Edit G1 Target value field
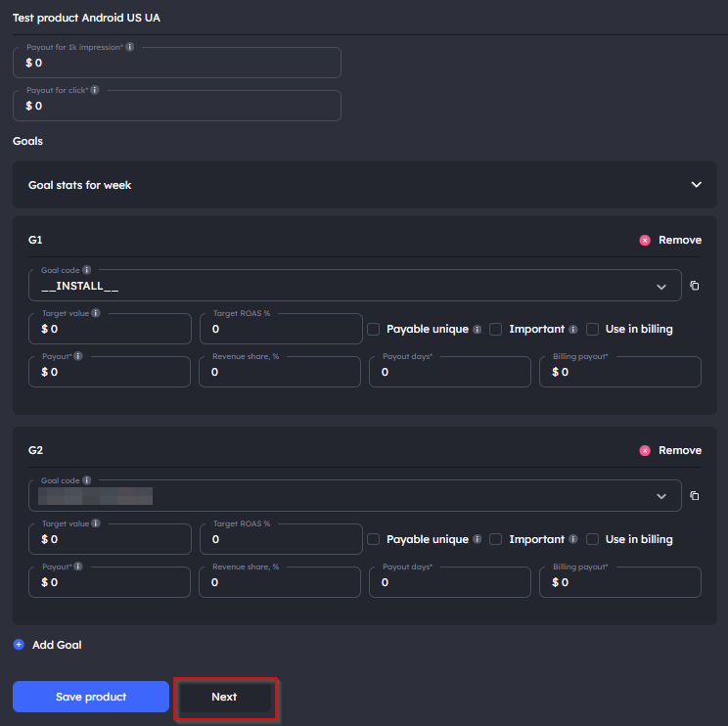Screen dimensions: 728x726 click(110, 329)
